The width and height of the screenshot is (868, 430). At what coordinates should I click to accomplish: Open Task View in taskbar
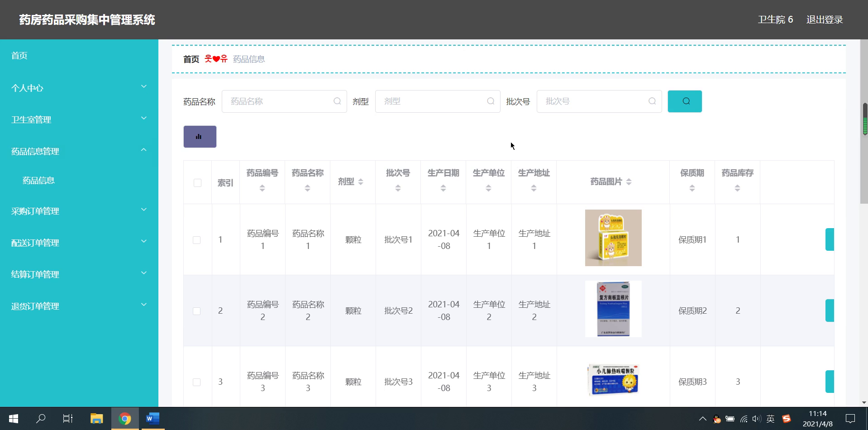[68, 419]
